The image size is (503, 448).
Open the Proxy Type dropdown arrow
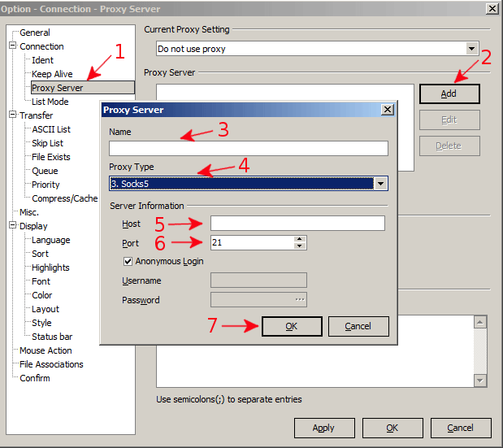coord(381,184)
